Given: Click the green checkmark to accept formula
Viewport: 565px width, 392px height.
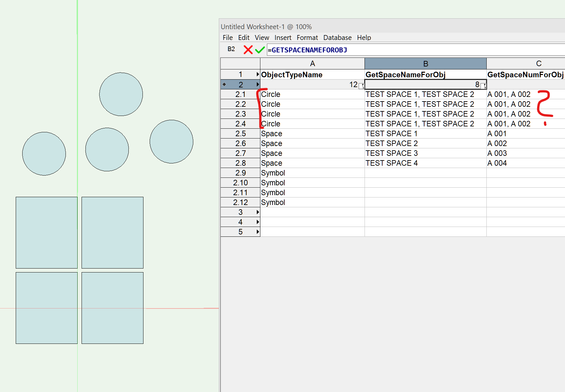Looking at the screenshot, I should (260, 50).
